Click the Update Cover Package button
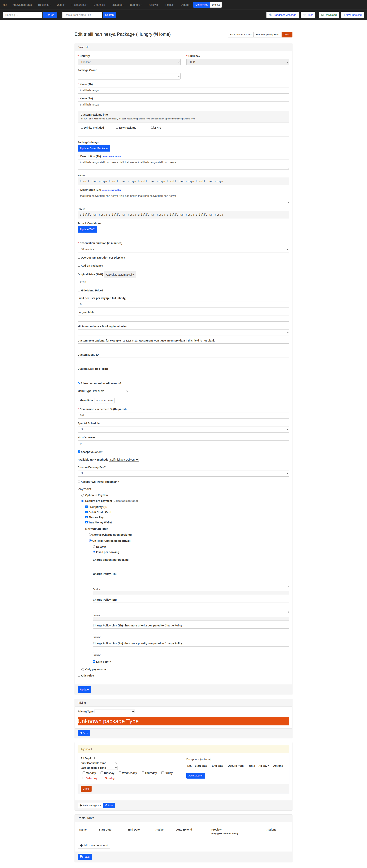The height and width of the screenshot is (868, 367). pos(94,148)
